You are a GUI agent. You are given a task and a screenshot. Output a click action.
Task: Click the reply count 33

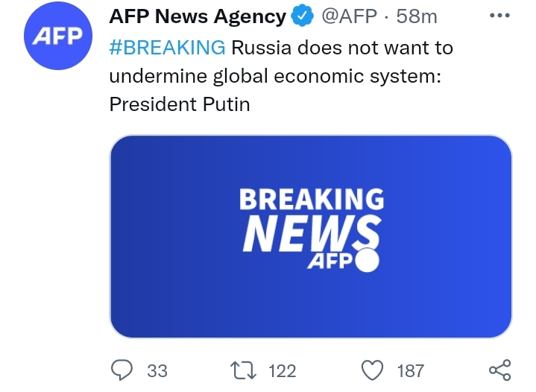tap(157, 370)
